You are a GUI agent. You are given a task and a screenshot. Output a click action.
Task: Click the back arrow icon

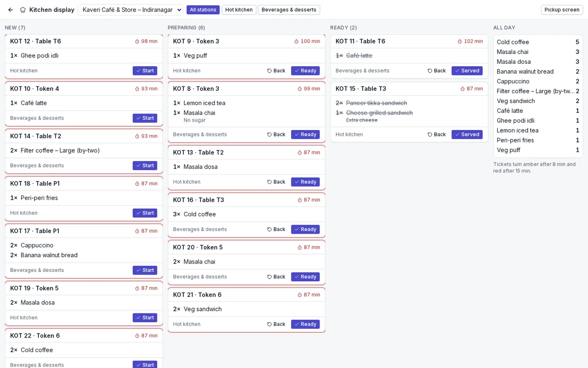[x=11, y=10]
